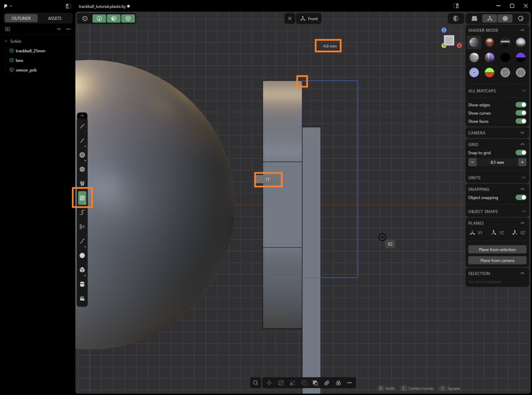Select the Box tool in the toolbar
The image size is (532, 395).
point(82,270)
